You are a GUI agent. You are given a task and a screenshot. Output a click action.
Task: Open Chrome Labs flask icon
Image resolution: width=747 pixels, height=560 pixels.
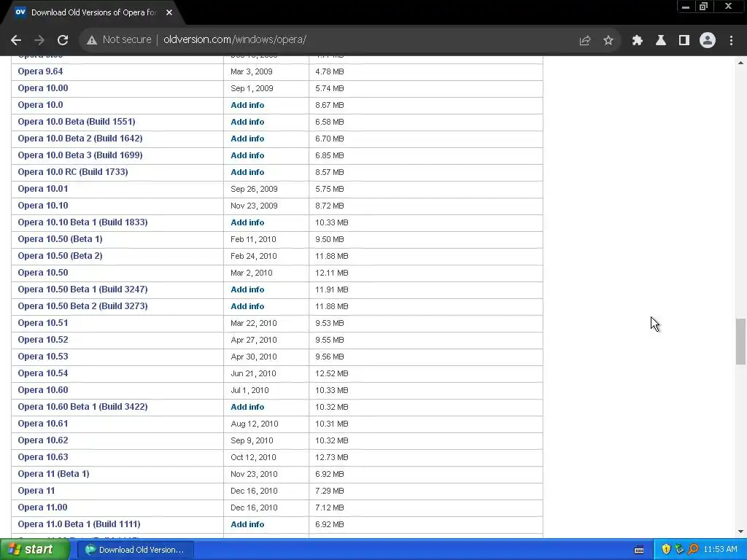[661, 41]
